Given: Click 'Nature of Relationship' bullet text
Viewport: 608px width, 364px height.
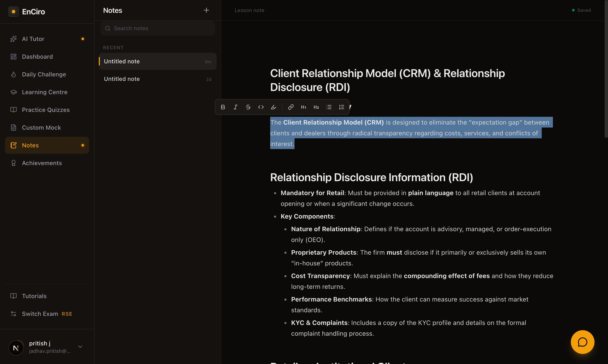Looking at the screenshot, I should (x=421, y=234).
